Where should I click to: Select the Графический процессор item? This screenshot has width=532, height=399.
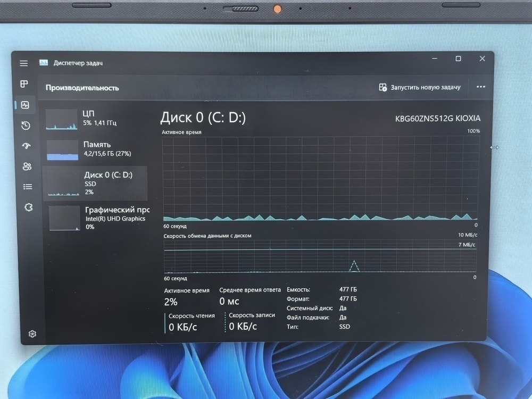[x=98, y=218]
